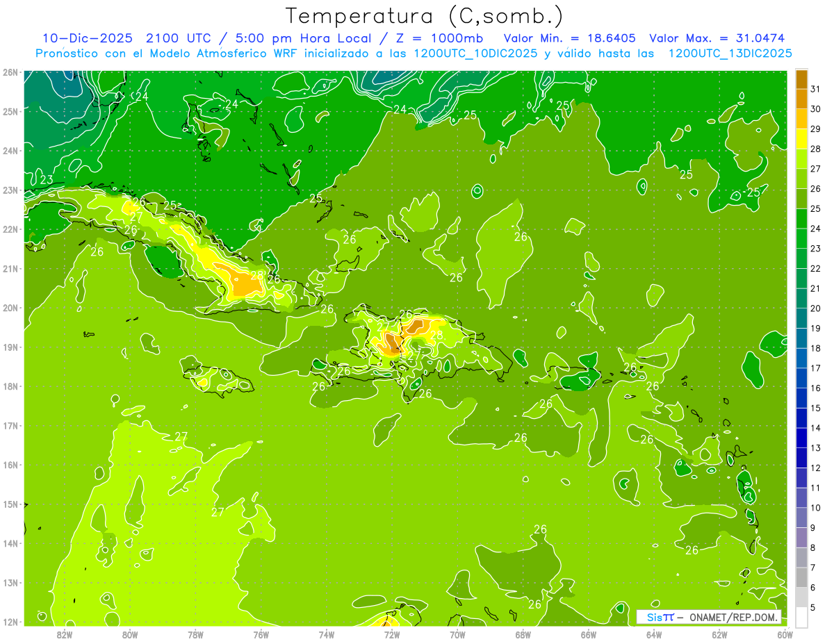Click the 'Temperatura (C,somb.)' chart title
This screenshot has width=834, height=644.
(x=424, y=16)
